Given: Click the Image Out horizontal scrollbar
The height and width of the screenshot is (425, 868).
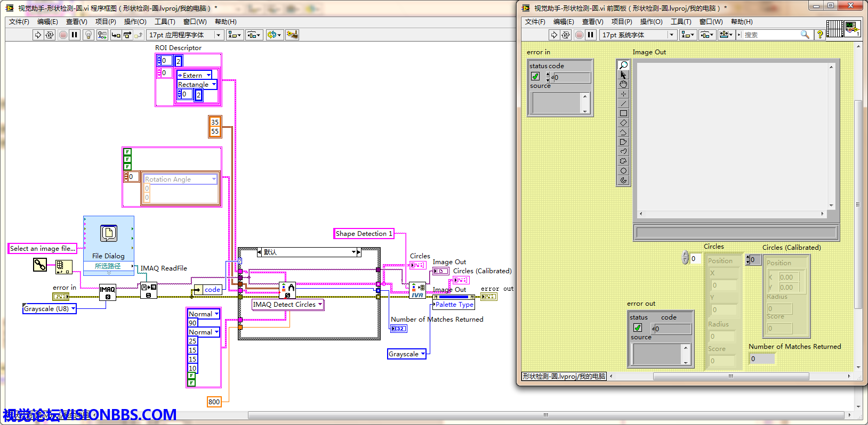Looking at the screenshot, I should (731, 214).
